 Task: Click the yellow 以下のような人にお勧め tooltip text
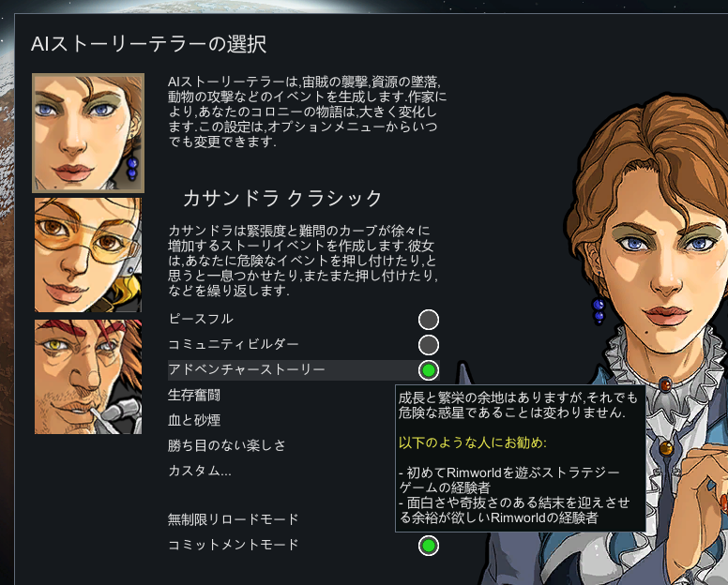point(472,442)
